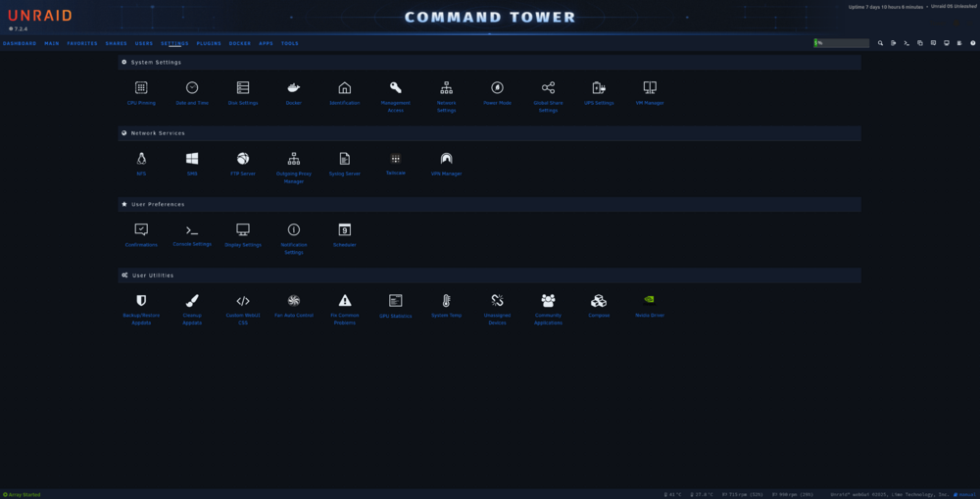Open Fan Auto Control
The height and width of the screenshot is (499, 980).
tap(294, 306)
